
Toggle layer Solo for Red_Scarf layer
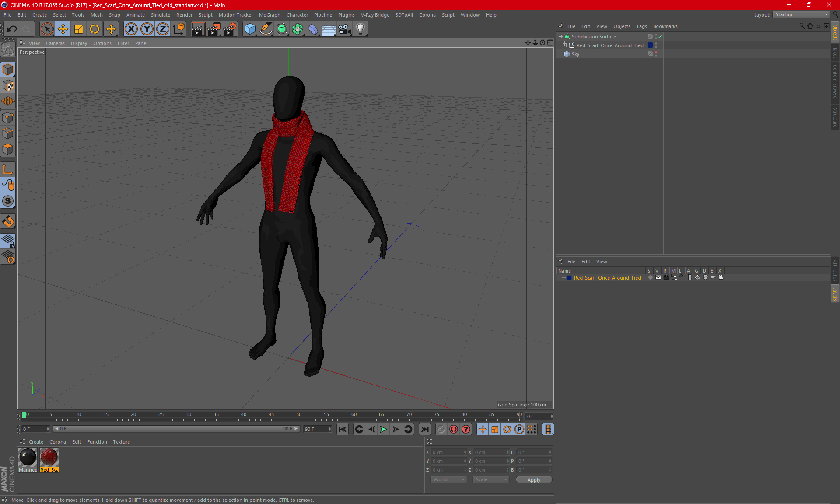pyautogui.click(x=650, y=277)
